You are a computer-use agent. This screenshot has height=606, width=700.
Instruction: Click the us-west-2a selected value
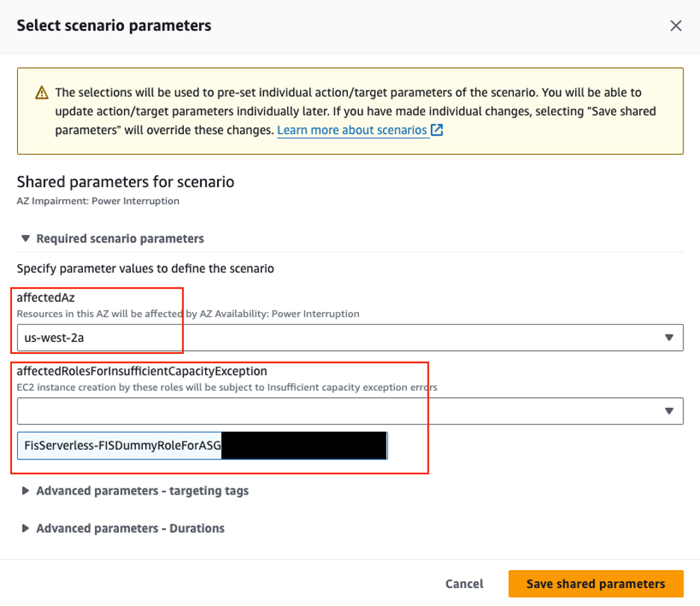coord(54,337)
